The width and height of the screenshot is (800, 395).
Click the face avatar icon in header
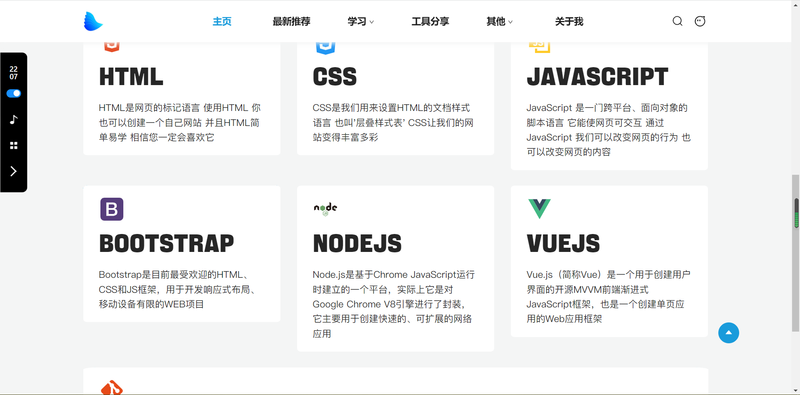tap(700, 21)
